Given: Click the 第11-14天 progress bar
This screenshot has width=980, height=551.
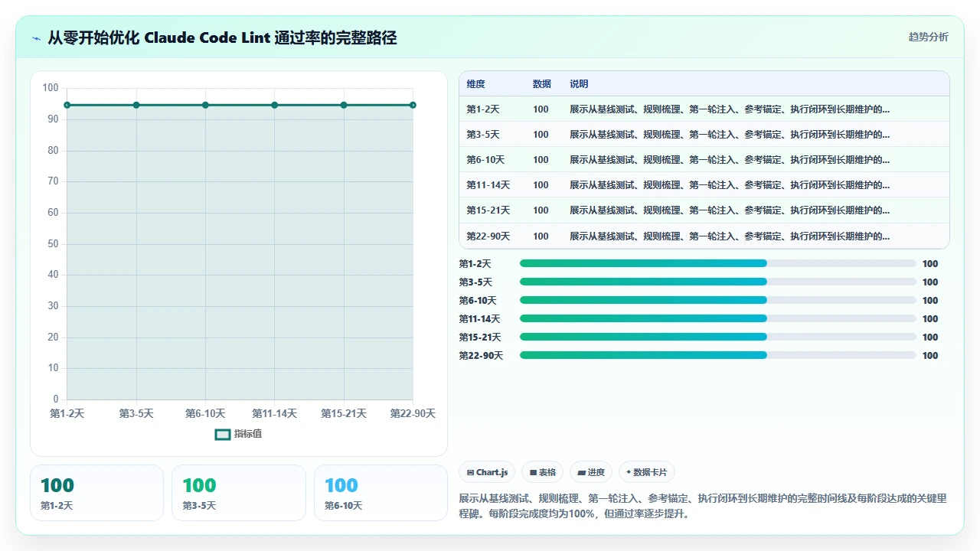Looking at the screenshot, I should [x=717, y=318].
